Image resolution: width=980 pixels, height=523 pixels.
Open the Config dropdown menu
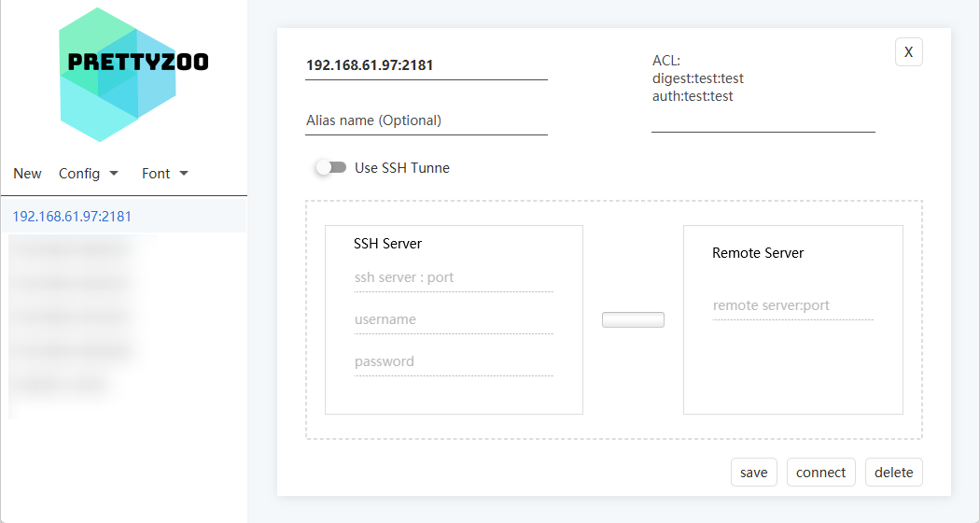click(88, 174)
